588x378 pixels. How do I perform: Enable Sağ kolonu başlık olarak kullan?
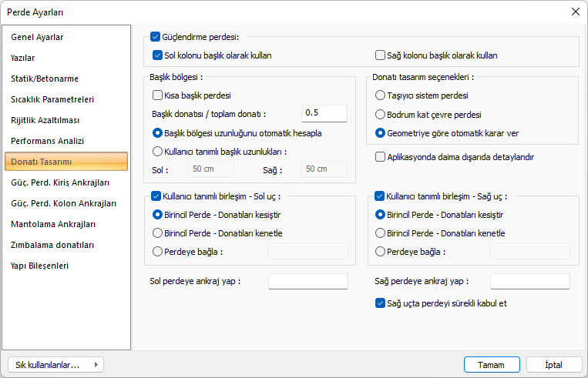[380, 55]
